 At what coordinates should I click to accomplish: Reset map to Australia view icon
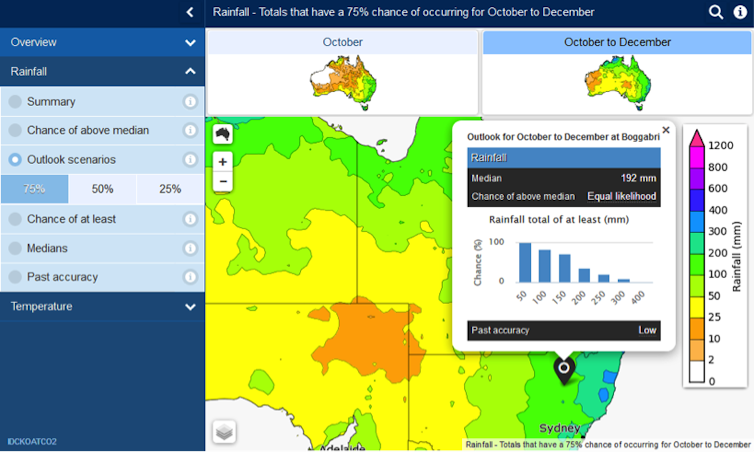coord(223,133)
